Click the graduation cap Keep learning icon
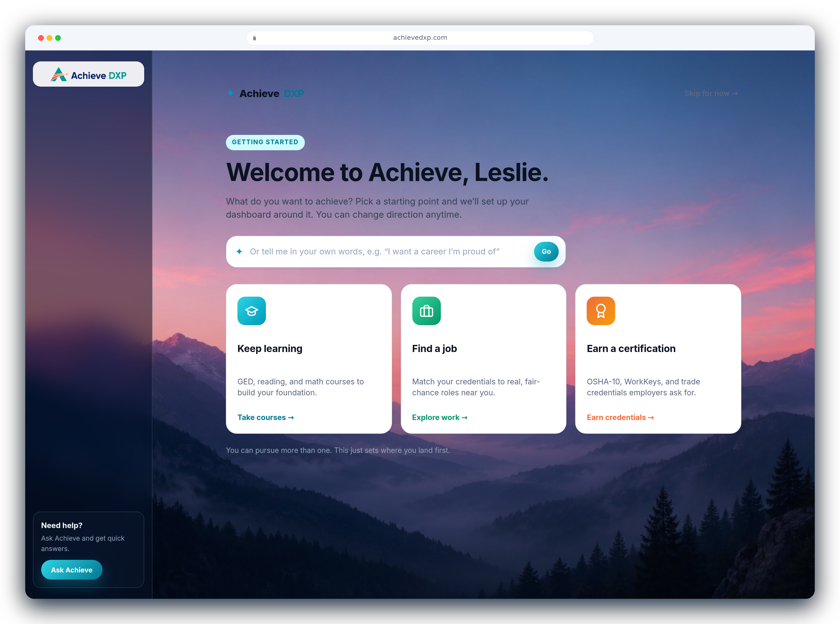The height and width of the screenshot is (624, 840). point(252,311)
